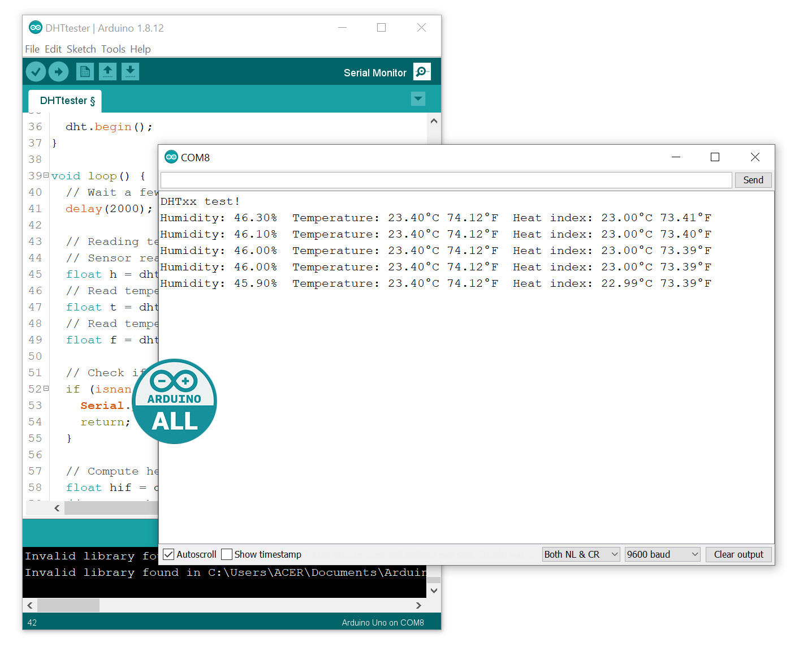Image resolution: width=812 pixels, height=655 pixels.
Task: Minimize the COM8 serial monitor window
Action: (676, 157)
